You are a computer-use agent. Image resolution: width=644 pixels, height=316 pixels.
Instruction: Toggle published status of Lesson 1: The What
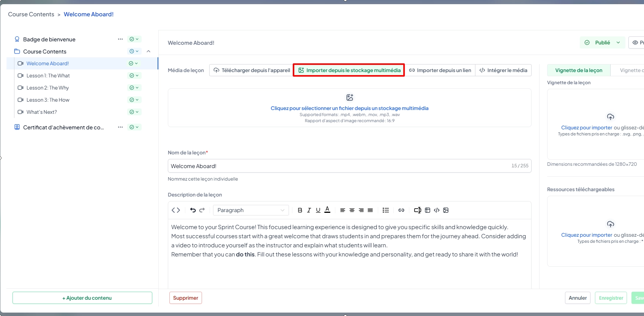click(134, 75)
